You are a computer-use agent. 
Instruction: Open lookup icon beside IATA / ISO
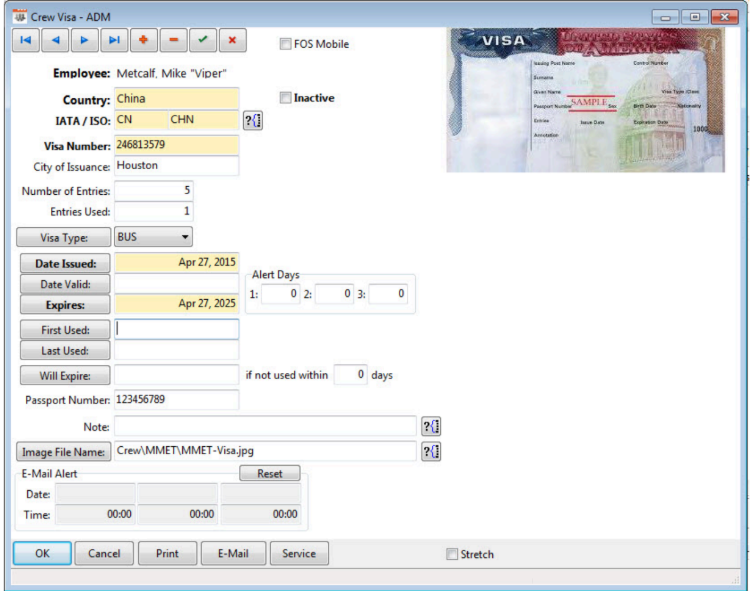tap(253, 120)
